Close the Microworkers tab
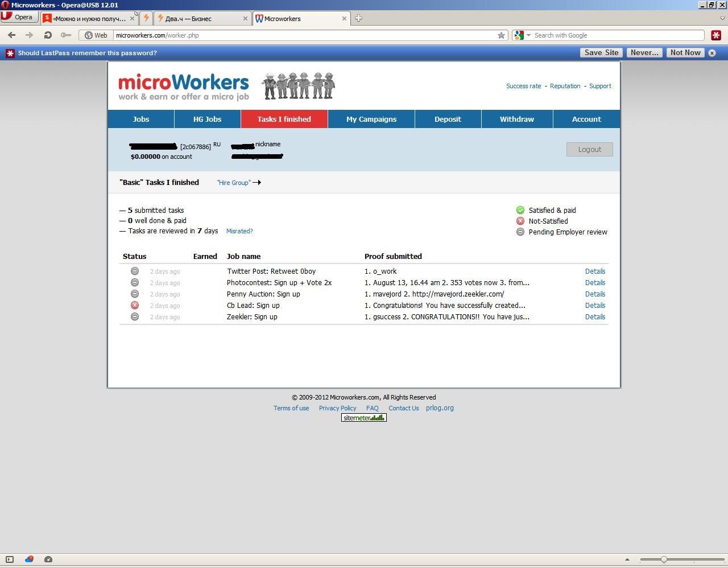This screenshot has height=568, width=728. pyautogui.click(x=344, y=18)
